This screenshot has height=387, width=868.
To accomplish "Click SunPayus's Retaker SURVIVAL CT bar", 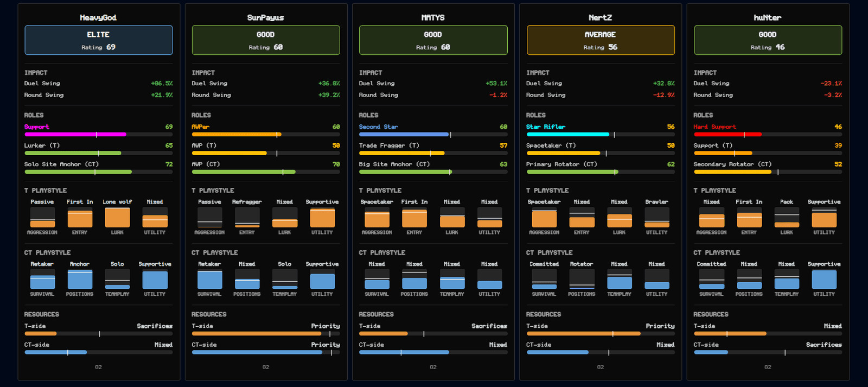I will 210,280.
